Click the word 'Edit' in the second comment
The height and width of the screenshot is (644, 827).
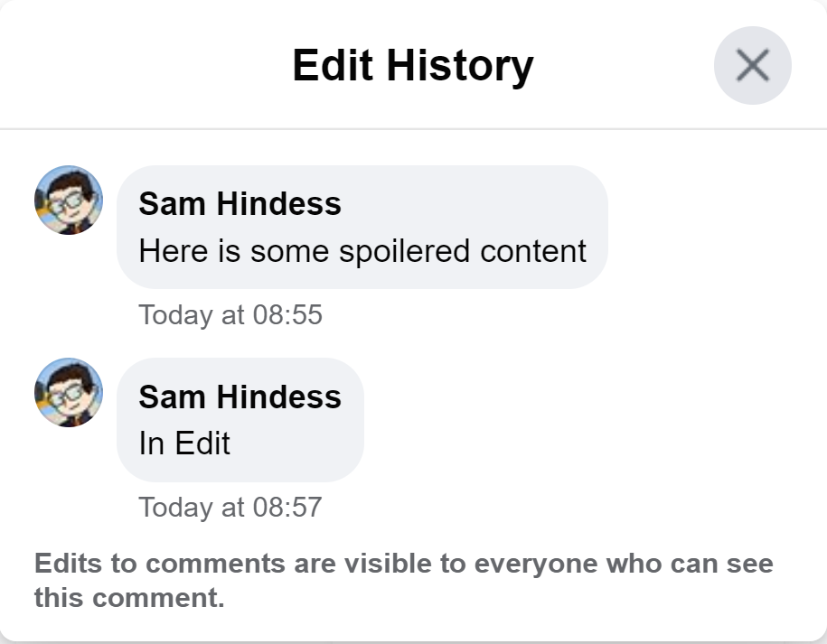click(x=202, y=443)
